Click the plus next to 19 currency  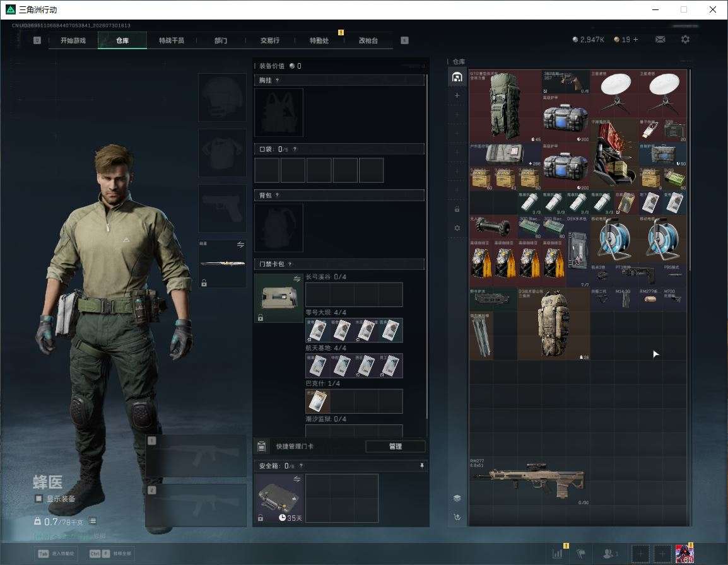636,40
